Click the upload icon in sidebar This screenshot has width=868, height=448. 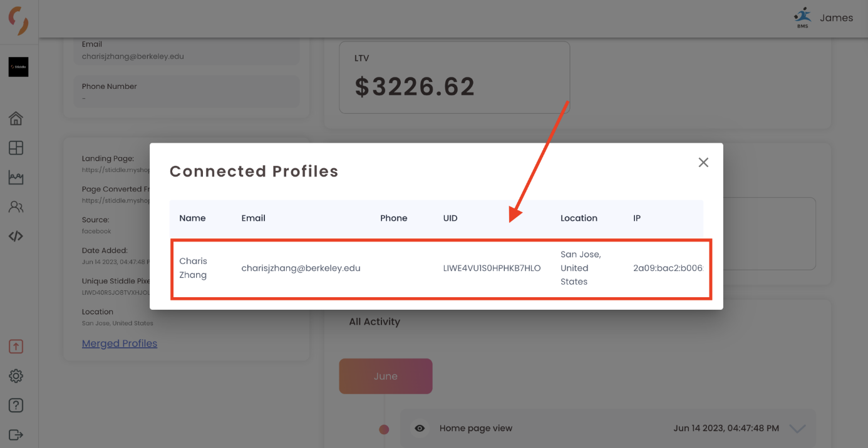click(x=16, y=346)
